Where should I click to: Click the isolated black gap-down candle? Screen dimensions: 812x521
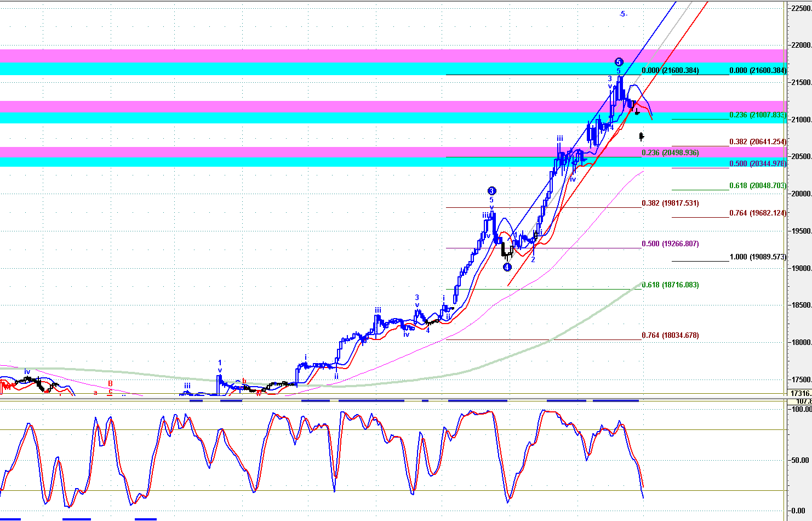click(x=642, y=136)
